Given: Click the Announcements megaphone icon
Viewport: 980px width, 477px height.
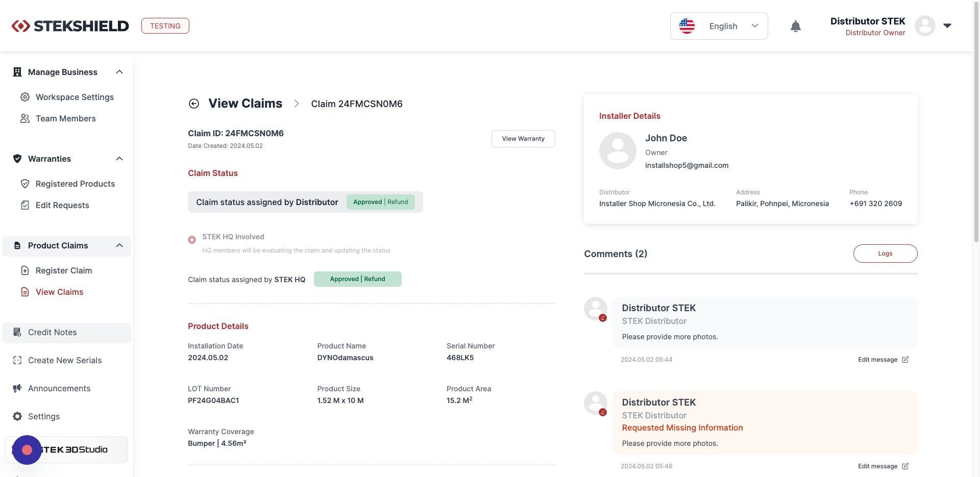Looking at the screenshot, I should pos(17,388).
